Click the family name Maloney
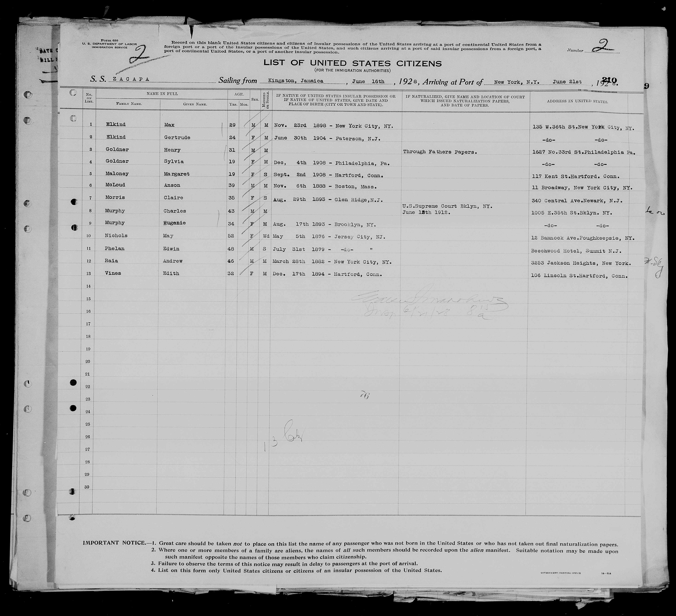 (117, 174)
